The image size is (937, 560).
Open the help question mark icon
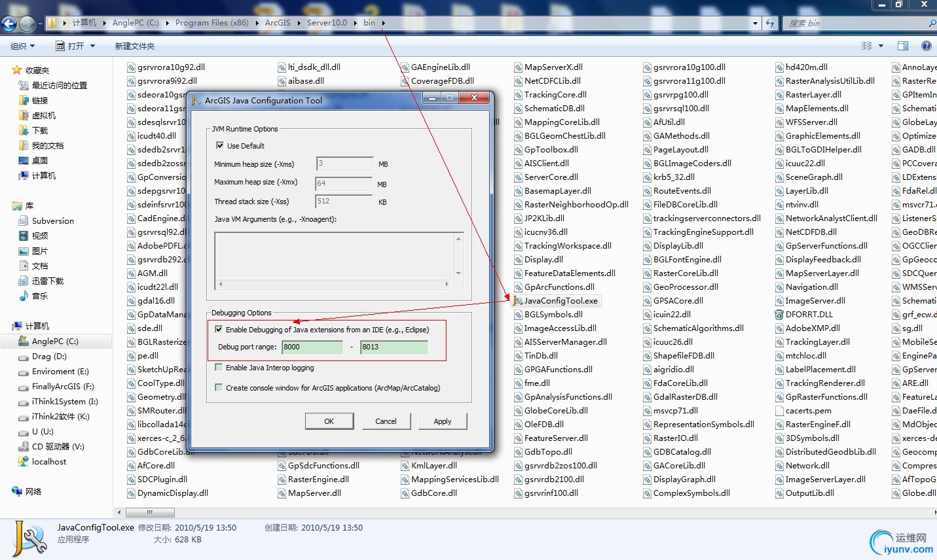pos(926,46)
